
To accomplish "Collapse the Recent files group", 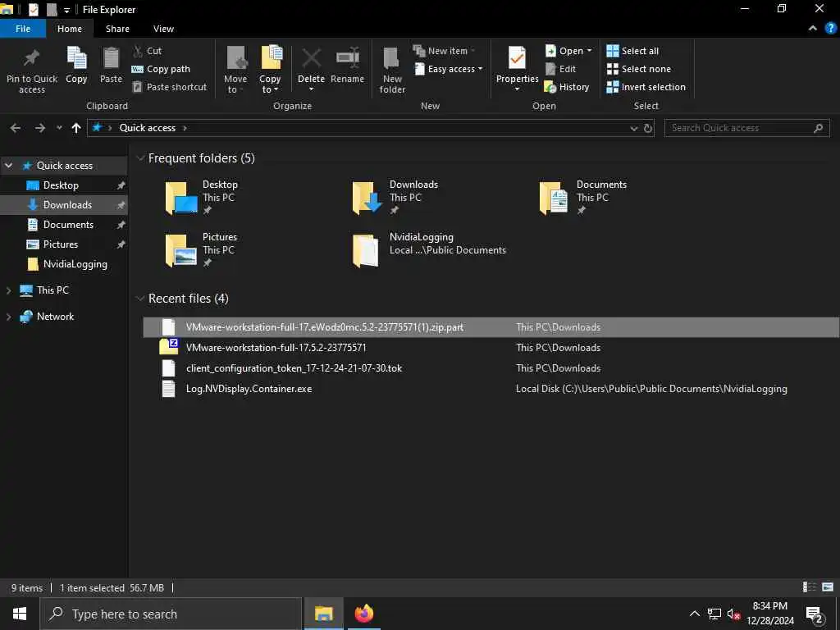I will coord(140,299).
